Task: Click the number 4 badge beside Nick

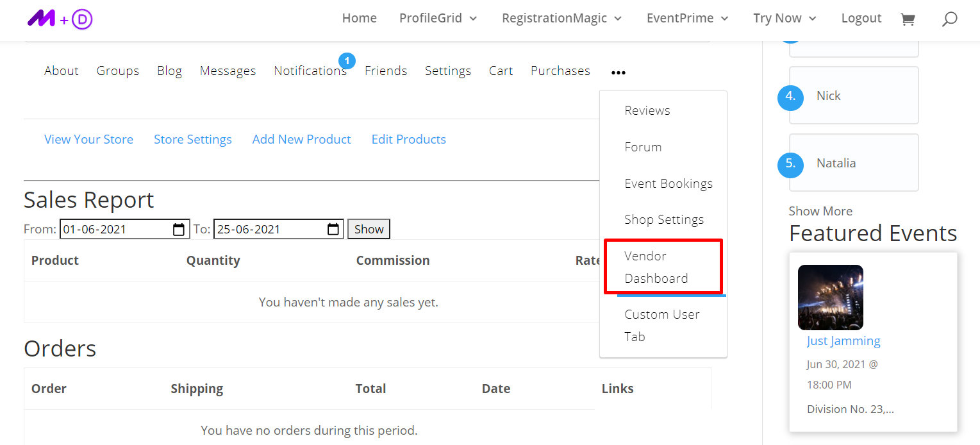Action: coord(790,96)
